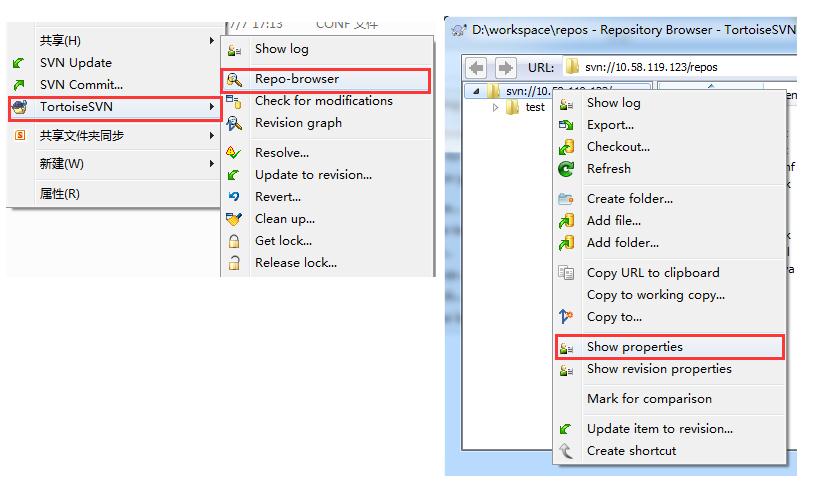The width and height of the screenshot is (816, 487).
Task: Click SVN Commit arrow icon
Action: (x=19, y=85)
